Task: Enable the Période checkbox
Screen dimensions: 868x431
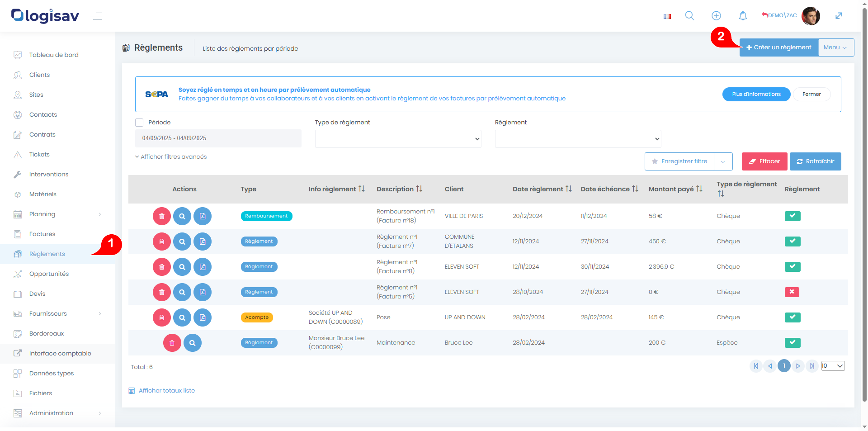Action: pos(139,123)
